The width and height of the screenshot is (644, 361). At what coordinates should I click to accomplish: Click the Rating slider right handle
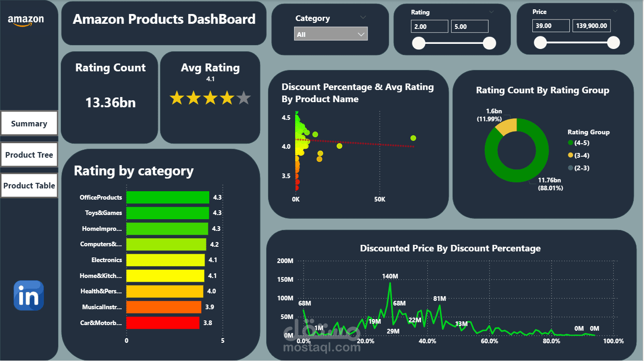[x=489, y=43]
